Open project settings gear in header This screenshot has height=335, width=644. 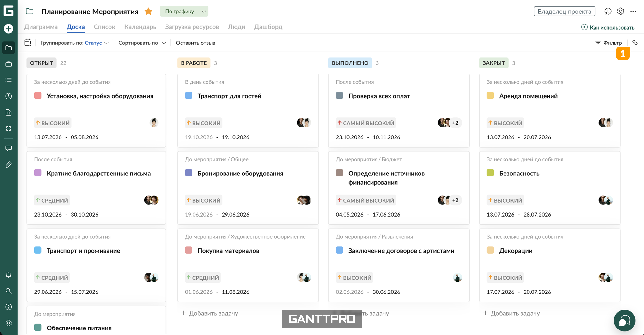[620, 11]
